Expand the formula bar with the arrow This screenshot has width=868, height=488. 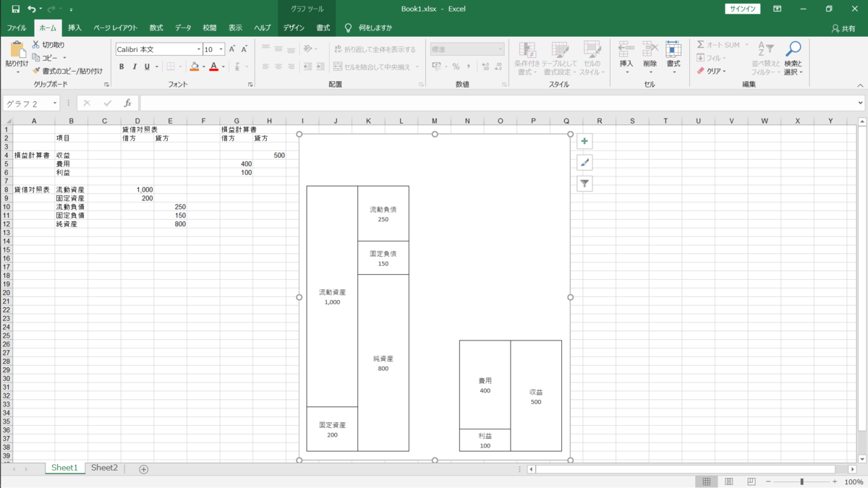pyautogui.click(x=860, y=103)
